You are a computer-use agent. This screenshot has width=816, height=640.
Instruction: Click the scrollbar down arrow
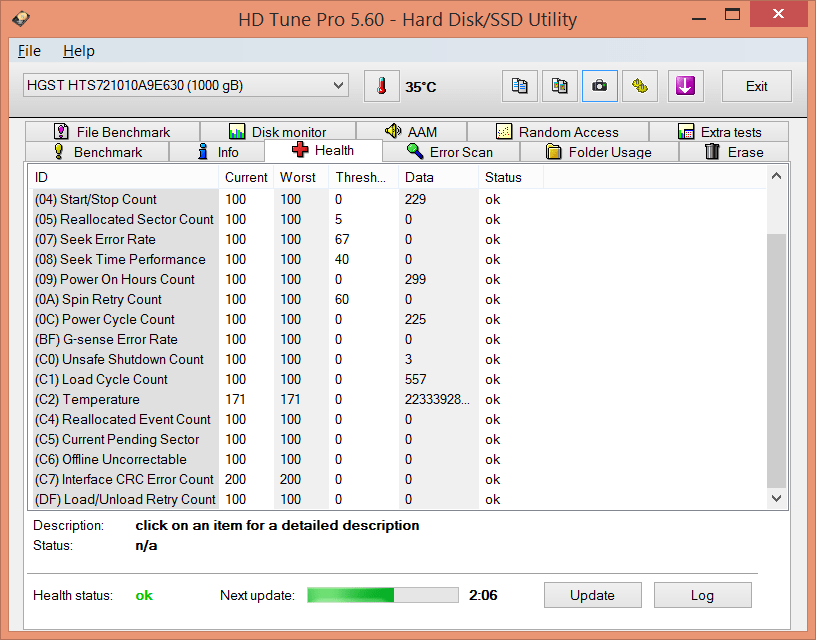pos(776,498)
